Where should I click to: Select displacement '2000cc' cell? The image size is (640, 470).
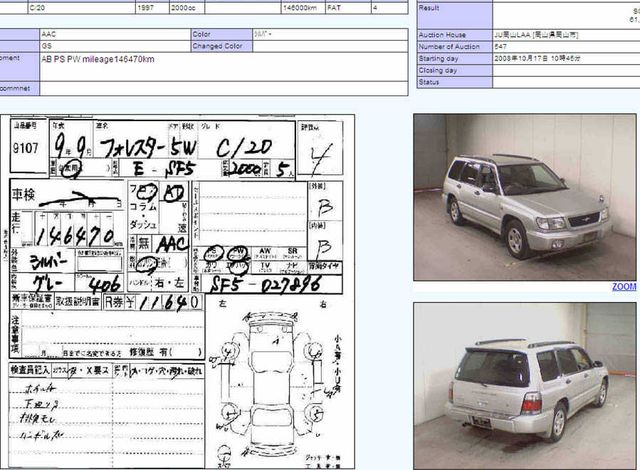click(x=187, y=8)
